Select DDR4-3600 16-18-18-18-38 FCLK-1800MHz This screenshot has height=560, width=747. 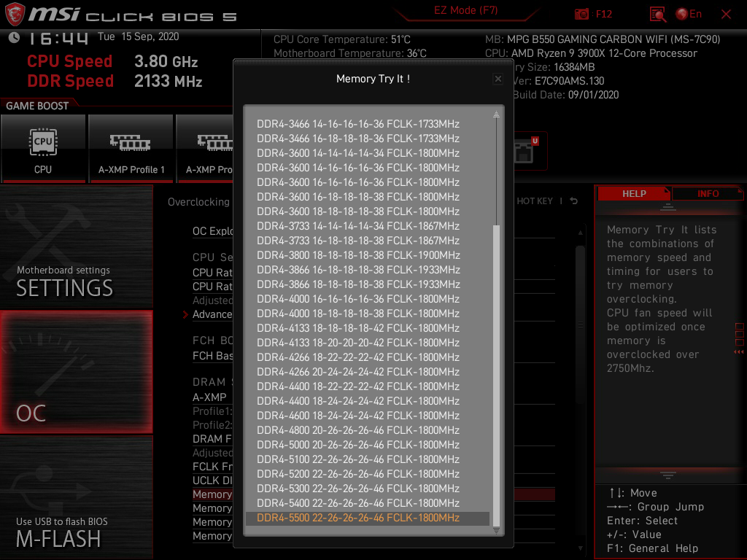358,197
